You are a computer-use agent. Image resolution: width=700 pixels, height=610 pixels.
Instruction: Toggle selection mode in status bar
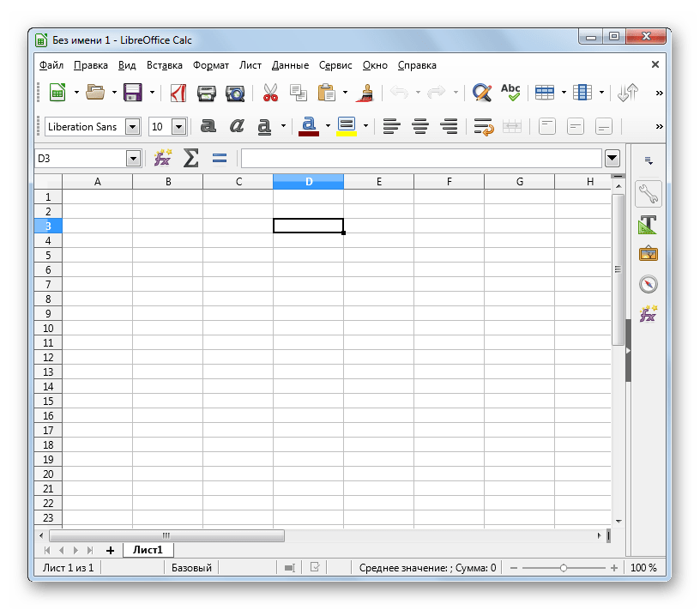pos(290,568)
